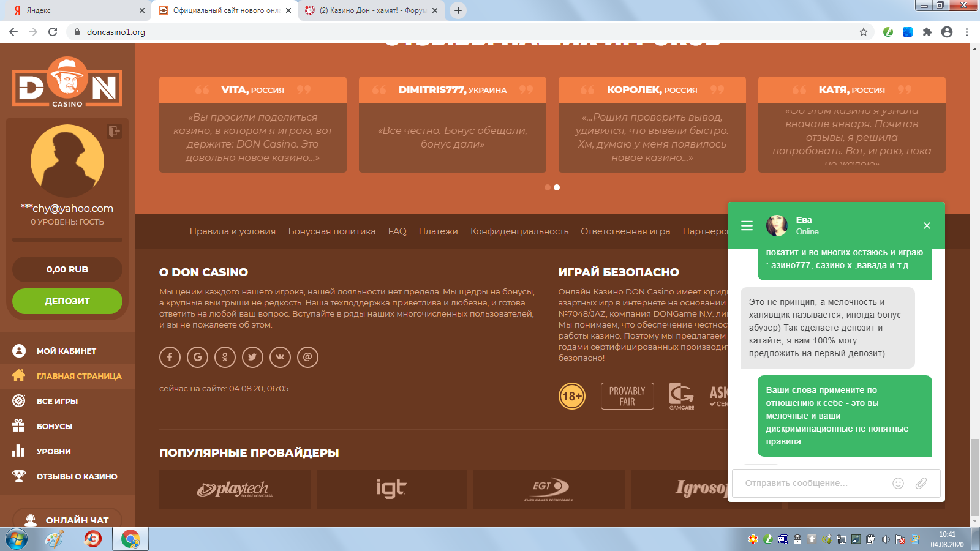
Task: Open the Конфиденциальность link
Action: coord(519,231)
